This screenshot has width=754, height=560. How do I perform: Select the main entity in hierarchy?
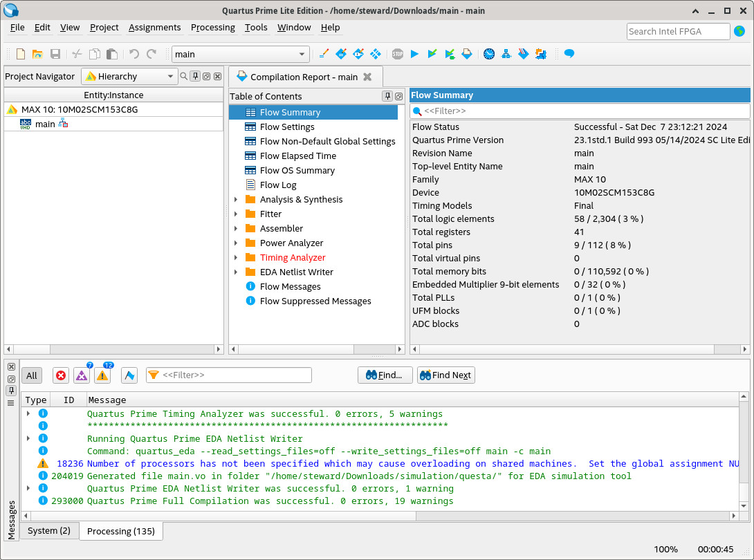(45, 124)
